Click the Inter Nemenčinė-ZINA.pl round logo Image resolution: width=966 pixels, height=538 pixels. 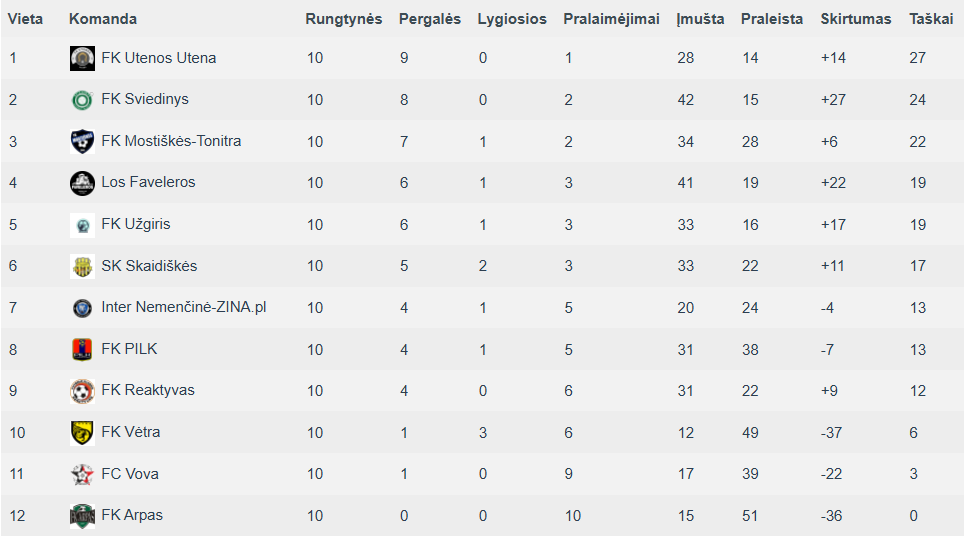click(x=82, y=308)
